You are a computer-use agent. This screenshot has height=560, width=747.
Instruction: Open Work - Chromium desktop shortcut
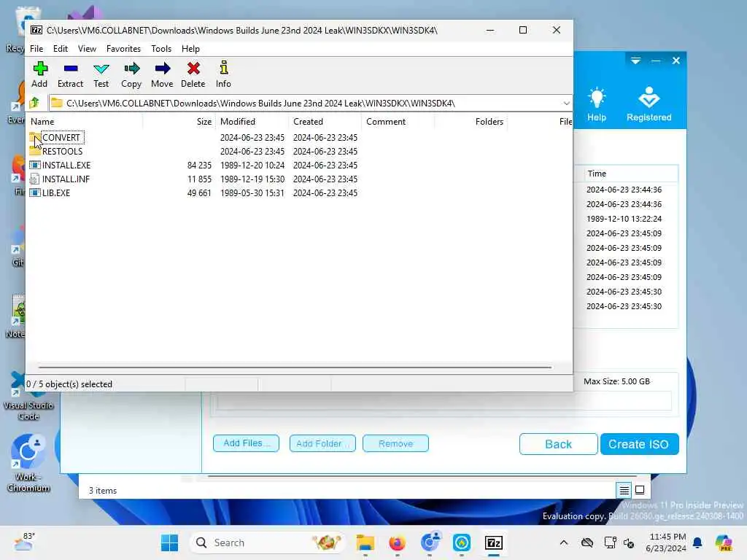(x=28, y=463)
